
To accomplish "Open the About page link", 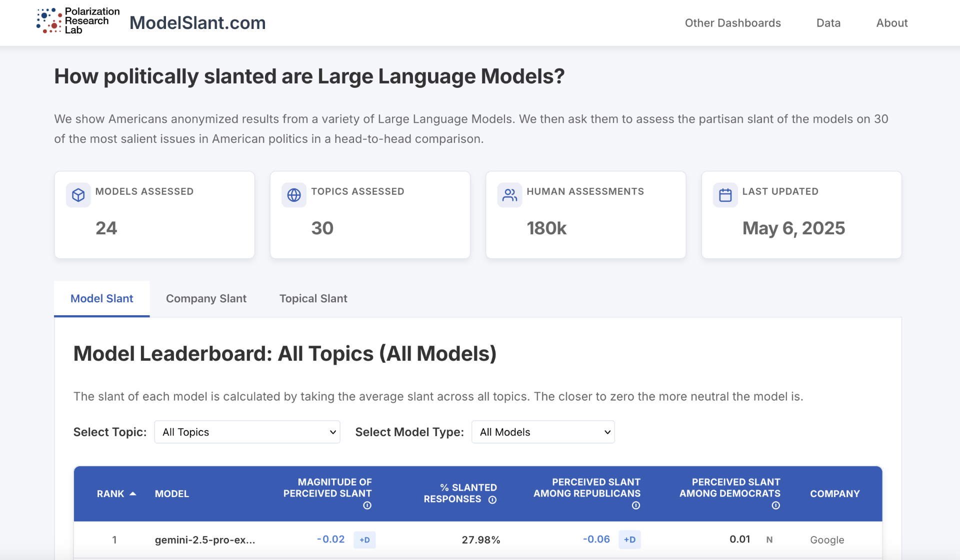I will (891, 23).
